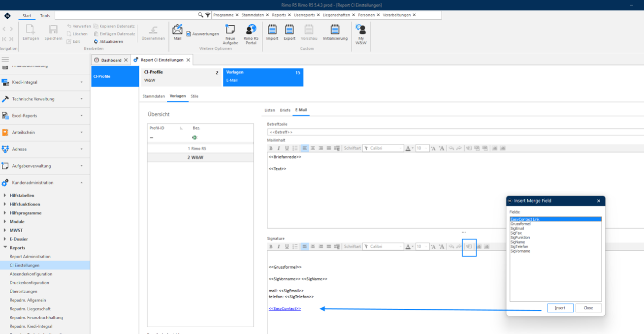Open Mailinhalt font name Calibri dropdown
Image resolution: width=644 pixels, height=334 pixels.
400,148
